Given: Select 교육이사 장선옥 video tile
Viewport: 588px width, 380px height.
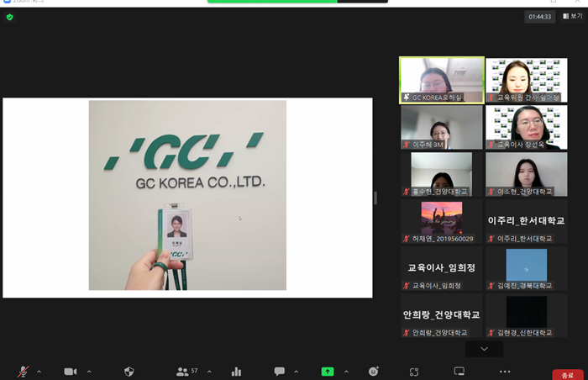Looking at the screenshot, I should point(527,127).
